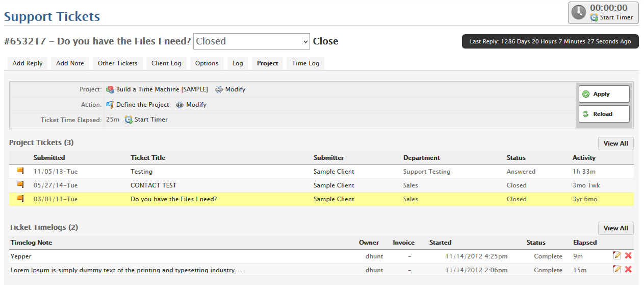View all Ticket Timelogs
This screenshot has height=285, width=644.
tap(615, 228)
